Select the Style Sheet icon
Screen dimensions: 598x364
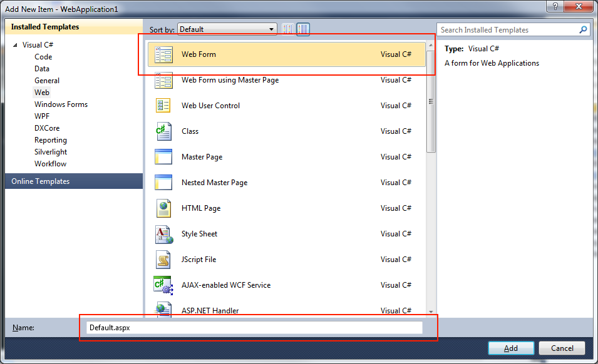pos(163,234)
